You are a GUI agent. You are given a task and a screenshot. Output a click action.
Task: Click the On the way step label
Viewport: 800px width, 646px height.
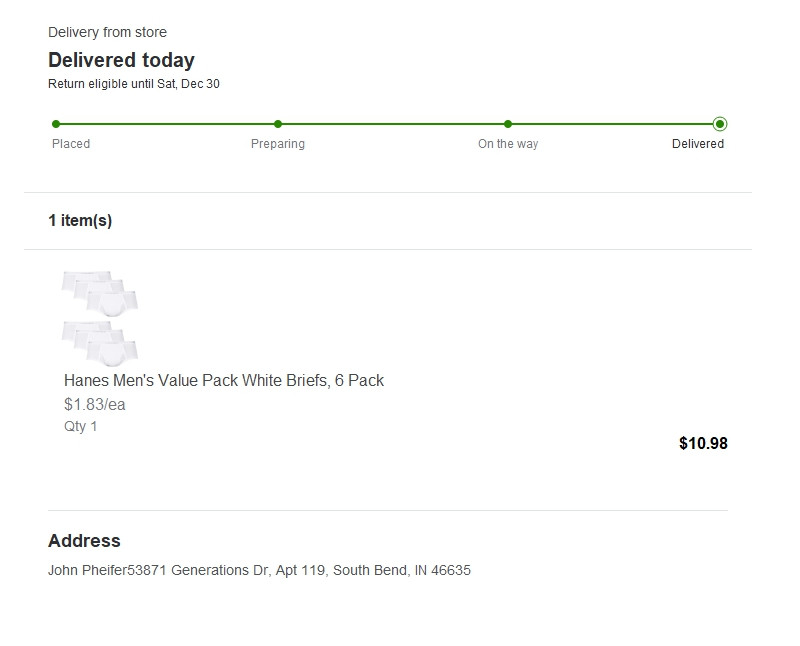tap(508, 144)
